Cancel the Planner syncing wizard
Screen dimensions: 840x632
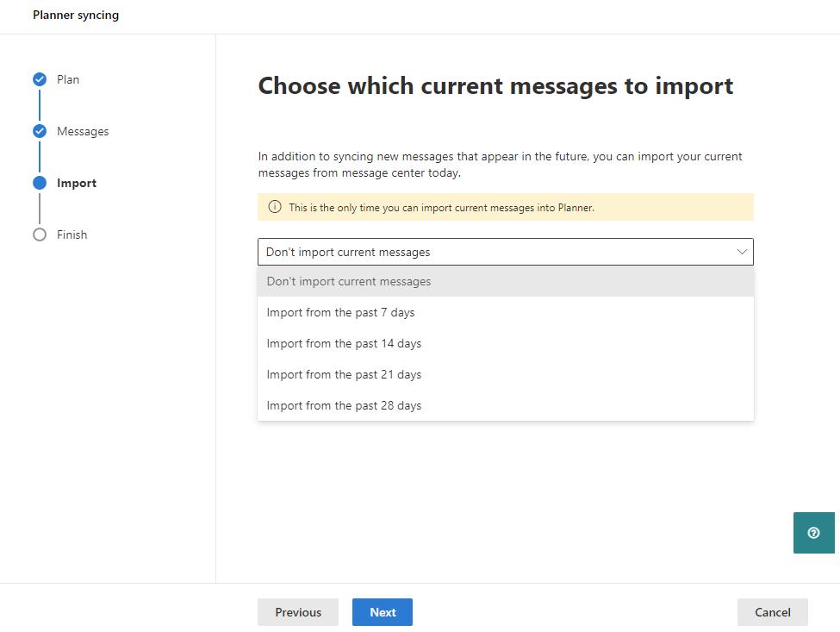coord(772,612)
